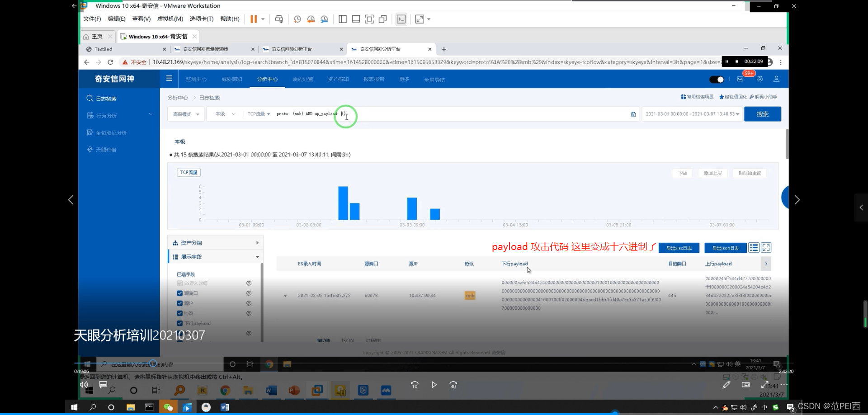Click video player play button
Image resolution: width=868 pixels, height=415 pixels.
434,385
